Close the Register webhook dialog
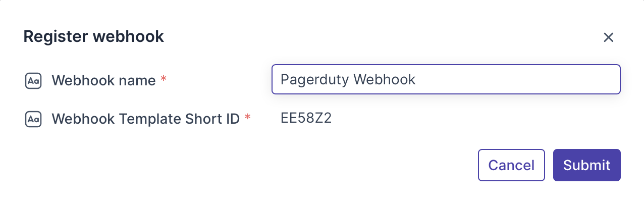644x204 pixels. point(608,37)
